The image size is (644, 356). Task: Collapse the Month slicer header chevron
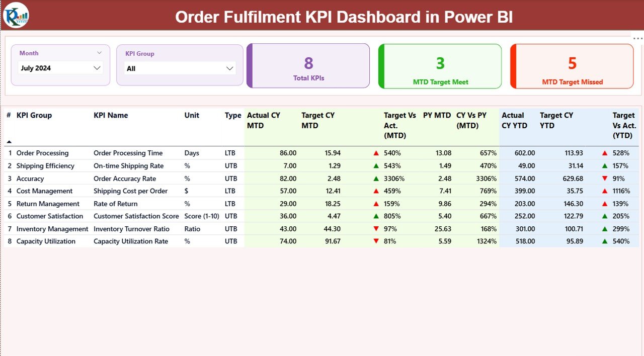tap(99, 53)
